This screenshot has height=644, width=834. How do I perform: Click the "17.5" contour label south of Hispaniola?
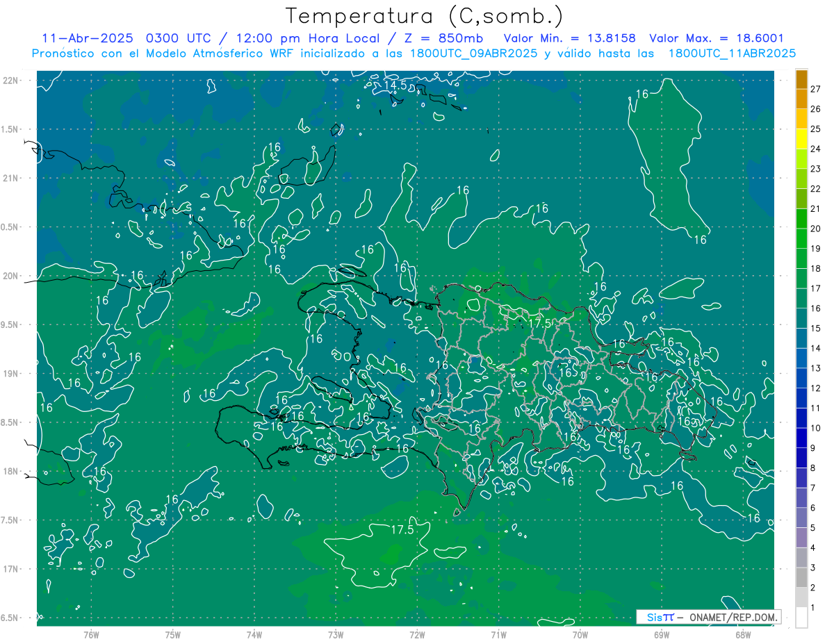(402, 529)
